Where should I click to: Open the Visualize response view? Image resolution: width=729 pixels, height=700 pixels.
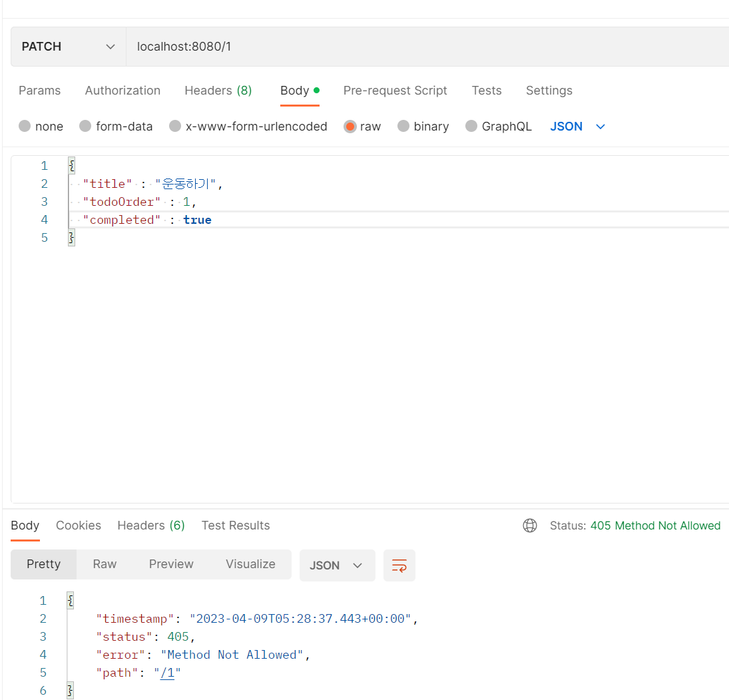(x=250, y=564)
